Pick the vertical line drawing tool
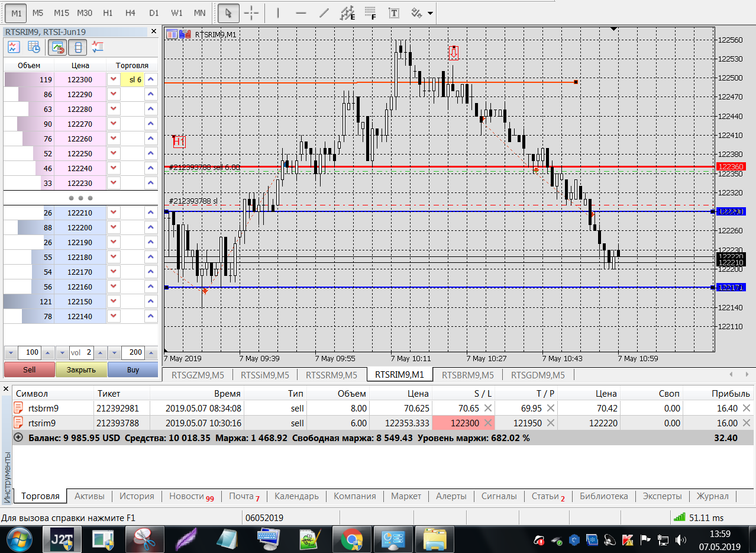The width and height of the screenshot is (756, 553). pyautogui.click(x=278, y=12)
